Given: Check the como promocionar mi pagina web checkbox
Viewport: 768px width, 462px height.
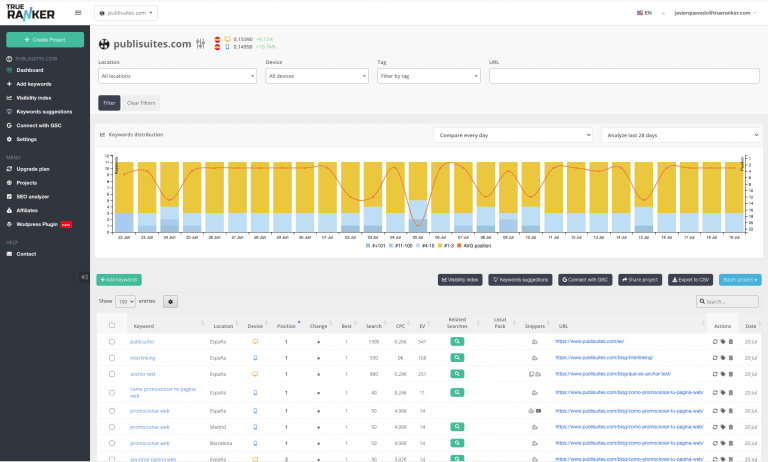Looking at the screenshot, I should (112, 393).
